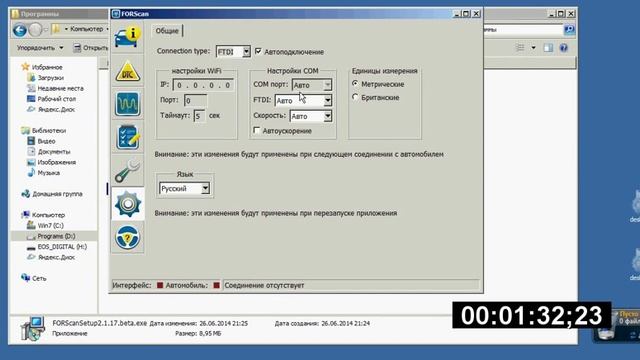Screen dimensions: 640x360
Task: Open the oscilloscope live data section
Action: pyautogui.click(x=128, y=104)
